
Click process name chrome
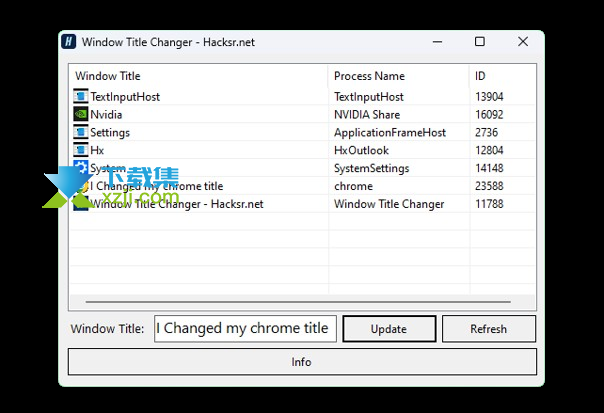point(353,186)
